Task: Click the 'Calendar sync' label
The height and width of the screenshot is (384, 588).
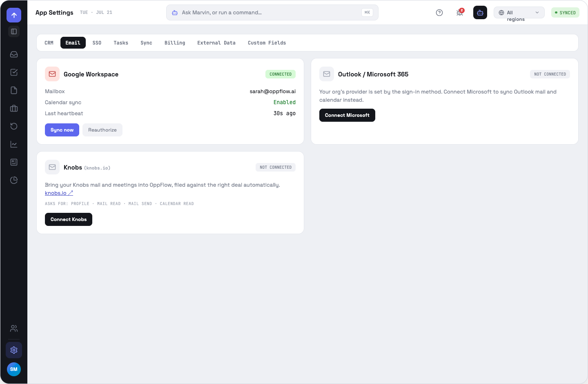Action: pyautogui.click(x=63, y=103)
